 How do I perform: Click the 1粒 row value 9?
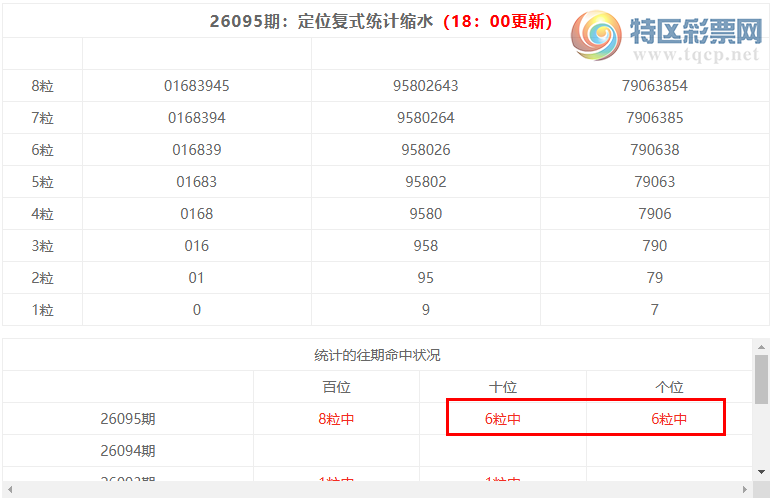click(426, 310)
